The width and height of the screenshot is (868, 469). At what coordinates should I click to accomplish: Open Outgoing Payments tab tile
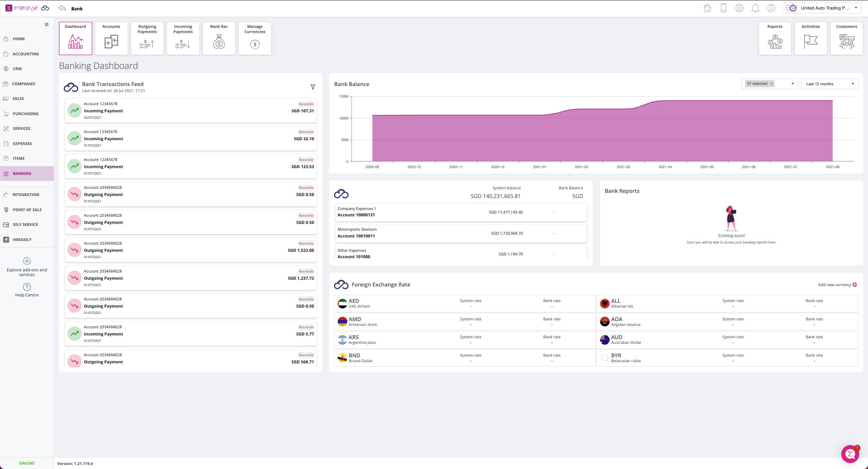pos(147,39)
